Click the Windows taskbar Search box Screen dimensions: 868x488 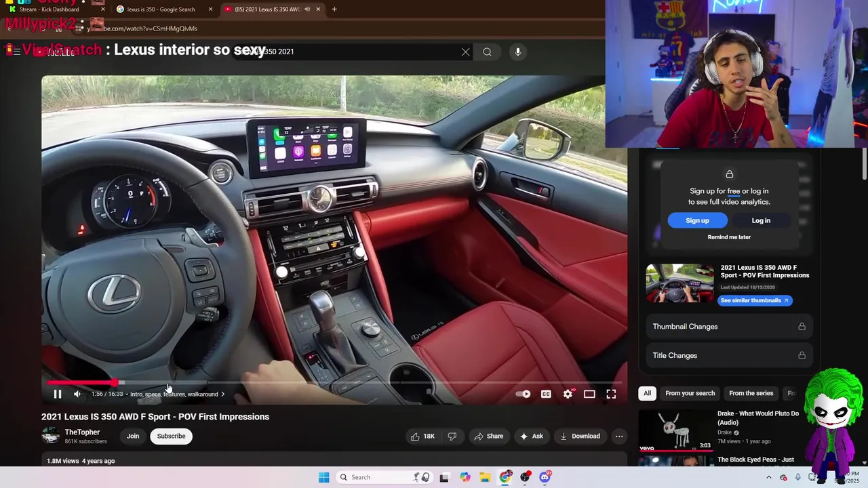(x=383, y=477)
